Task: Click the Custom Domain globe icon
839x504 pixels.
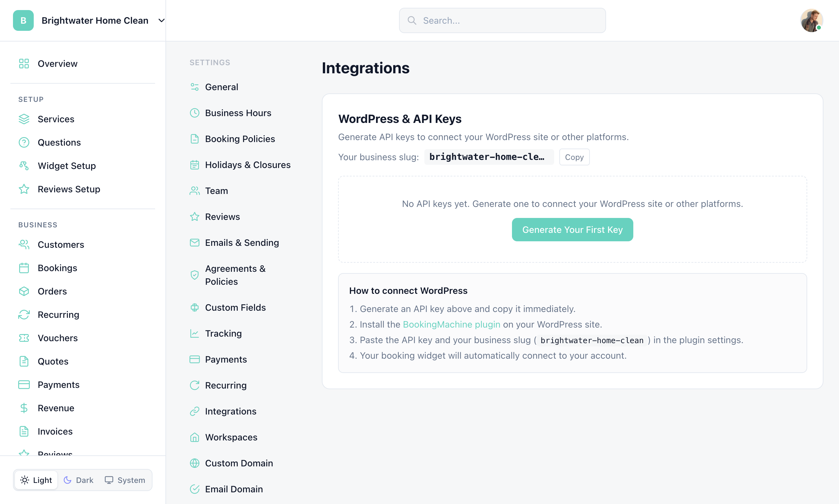Action: click(x=195, y=463)
